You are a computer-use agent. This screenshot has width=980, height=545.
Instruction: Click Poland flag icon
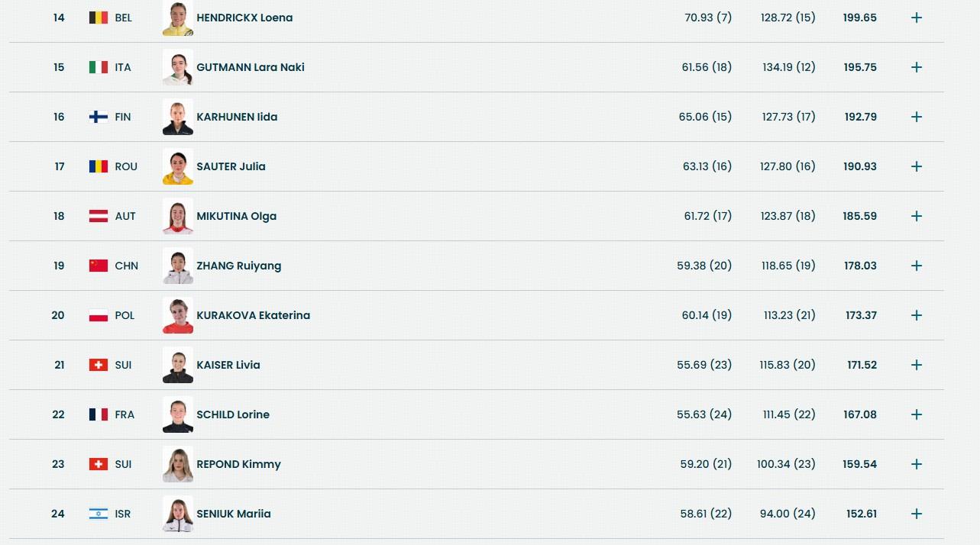99,315
